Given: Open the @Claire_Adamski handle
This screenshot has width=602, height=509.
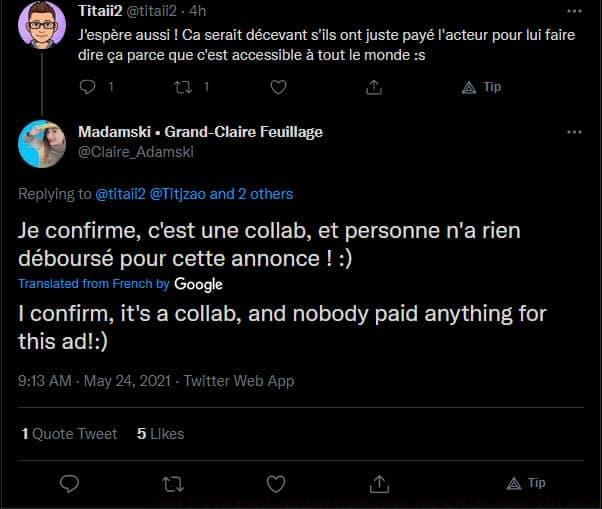Looking at the screenshot, I should [x=136, y=152].
